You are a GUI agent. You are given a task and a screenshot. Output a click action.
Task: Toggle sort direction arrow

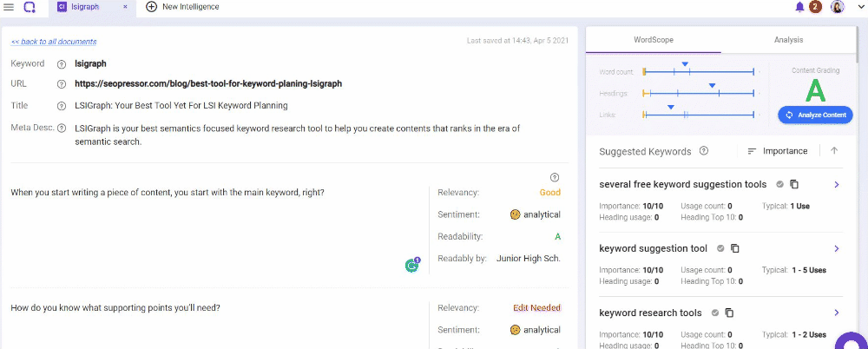834,151
